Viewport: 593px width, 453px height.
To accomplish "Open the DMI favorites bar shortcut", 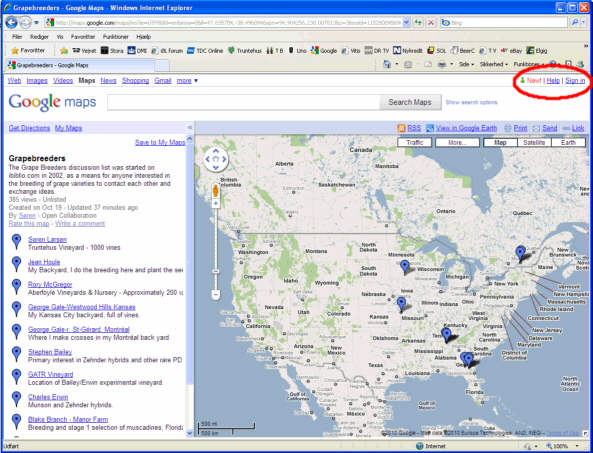I will coord(137,50).
